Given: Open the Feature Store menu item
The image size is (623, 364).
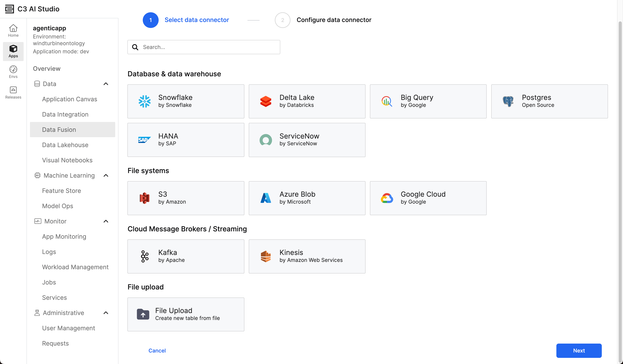Looking at the screenshot, I should point(61,191).
